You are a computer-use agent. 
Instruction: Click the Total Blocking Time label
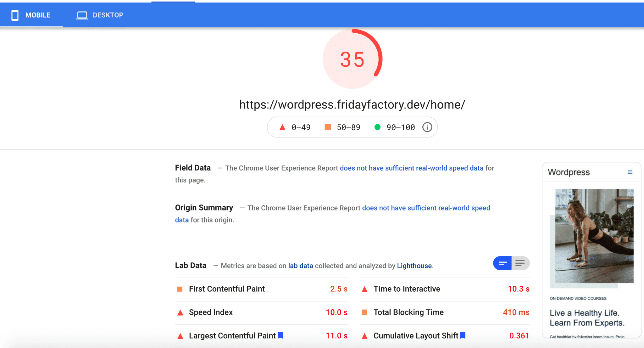408,312
